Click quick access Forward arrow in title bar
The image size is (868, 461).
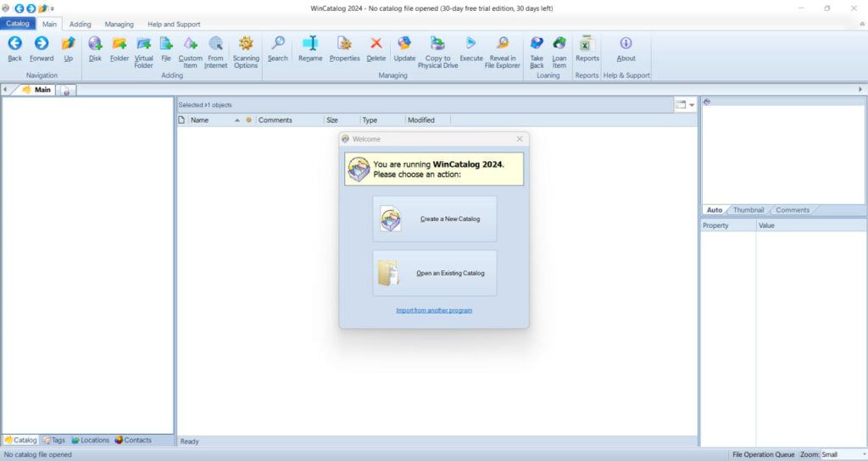pos(31,8)
